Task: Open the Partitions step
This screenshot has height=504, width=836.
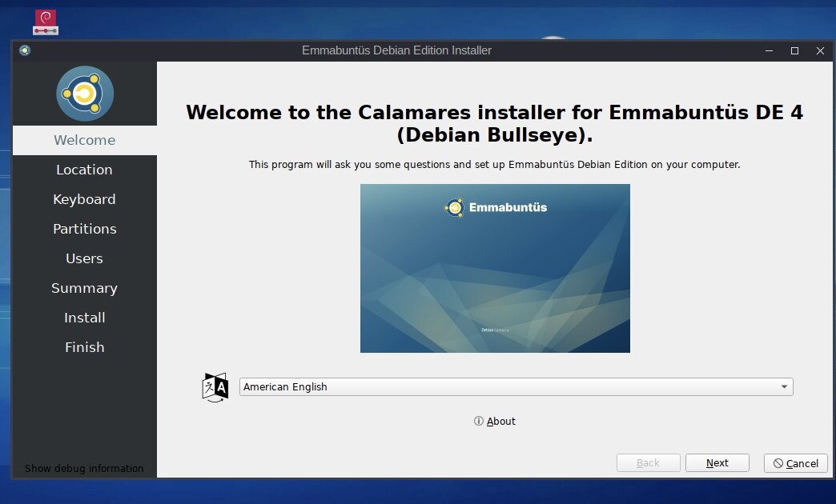Action: point(85,229)
